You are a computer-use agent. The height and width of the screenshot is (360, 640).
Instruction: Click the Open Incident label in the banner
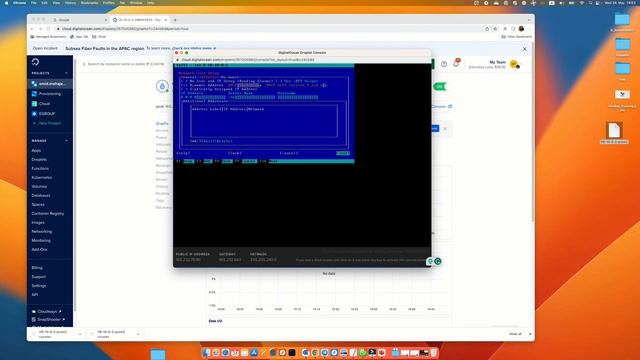tap(45, 48)
